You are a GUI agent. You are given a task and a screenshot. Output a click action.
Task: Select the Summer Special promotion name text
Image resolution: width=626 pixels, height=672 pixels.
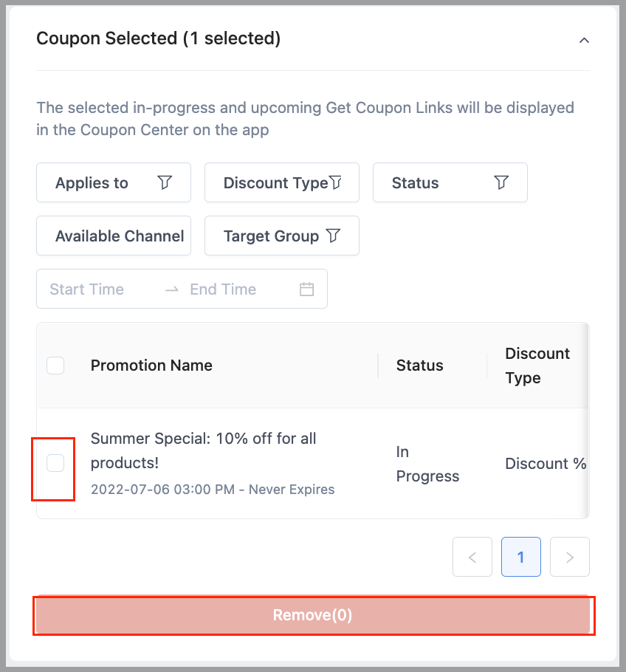204,451
